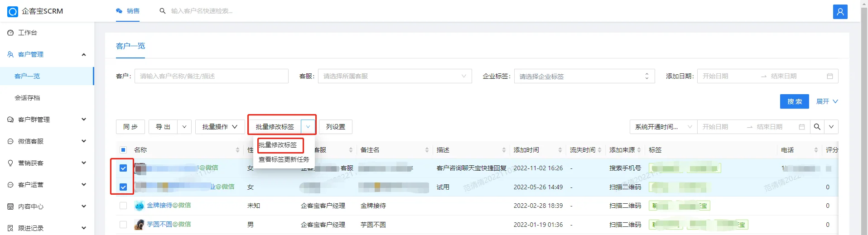Image resolution: width=868 pixels, height=235 pixels.
Task: Click the blue 搜索 button
Action: (x=795, y=101)
